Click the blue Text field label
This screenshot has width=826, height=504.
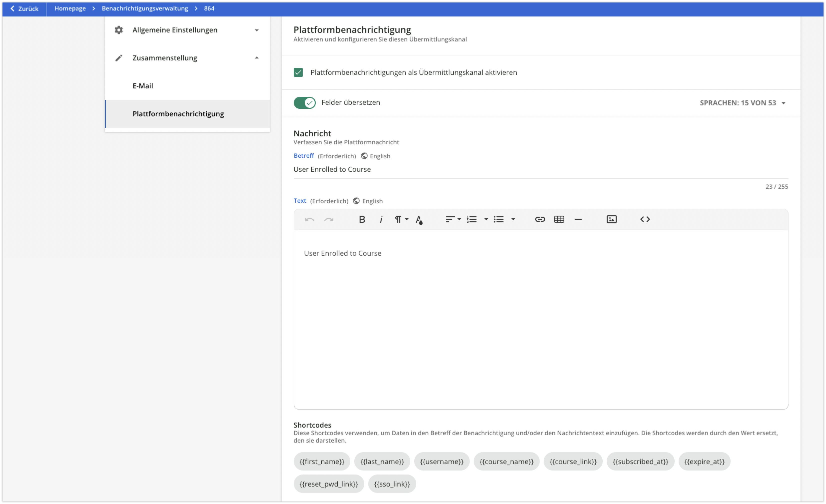(x=300, y=201)
